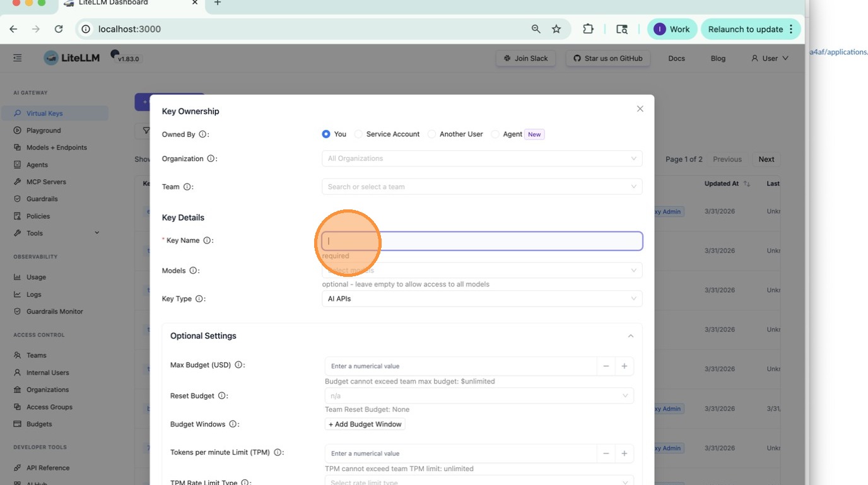Click the Usage chart icon
Screen dimensions: 868x485
click(18, 277)
